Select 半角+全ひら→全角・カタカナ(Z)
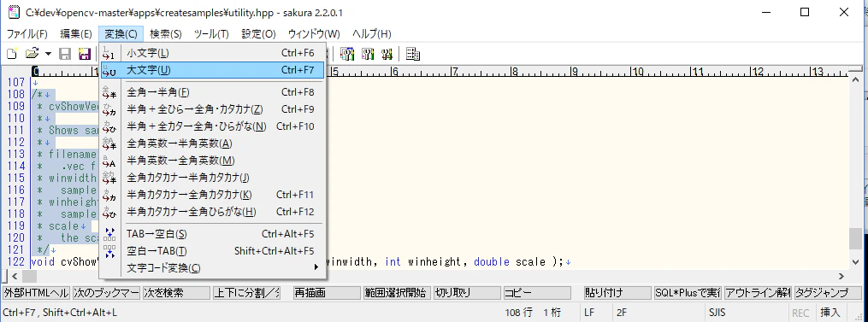The image size is (868, 322). (213, 109)
